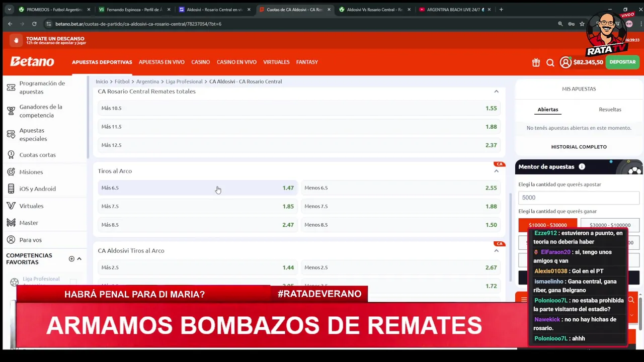This screenshot has width=644, height=362.
Task: Select the $30000 - $100000 win range
Action: click(610, 225)
